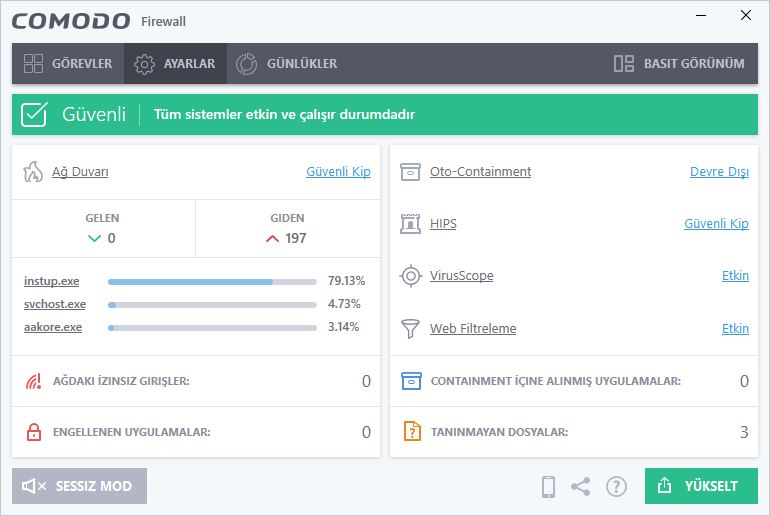Click the Yükselt upload arrow icon
This screenshot has height=516, width=770.
pyautogui.click(x=664, y=486)
